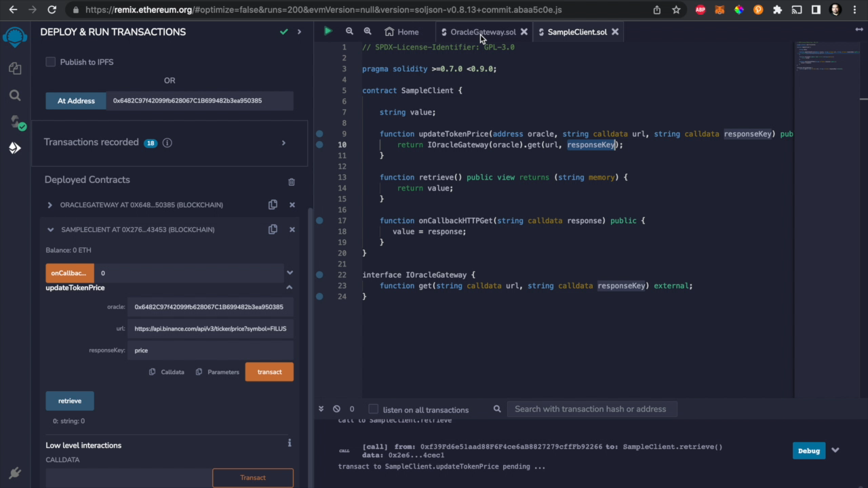
Task: Zoom out the editor font
Action: click(349, 31)
